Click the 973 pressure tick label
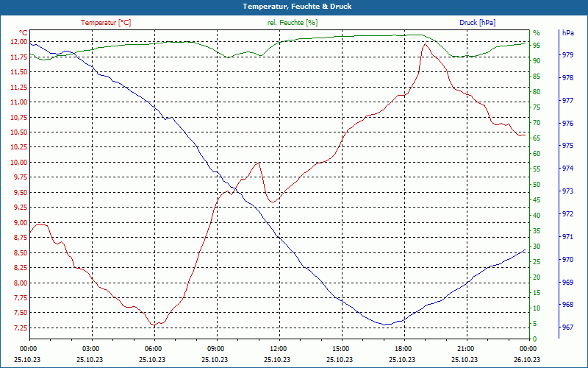The height and width of the screenshot is (368, 588). pos(568,191)
